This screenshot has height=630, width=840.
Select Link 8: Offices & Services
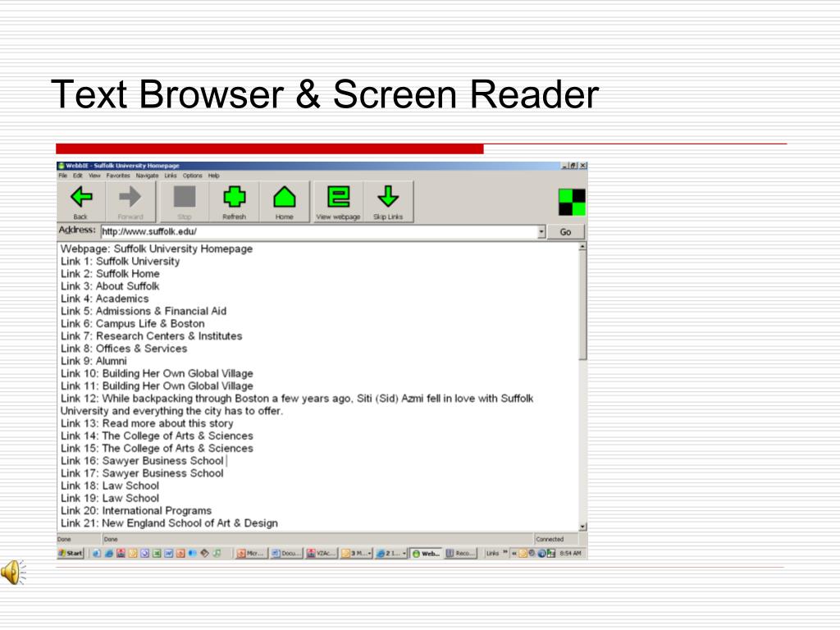(124, 348)
